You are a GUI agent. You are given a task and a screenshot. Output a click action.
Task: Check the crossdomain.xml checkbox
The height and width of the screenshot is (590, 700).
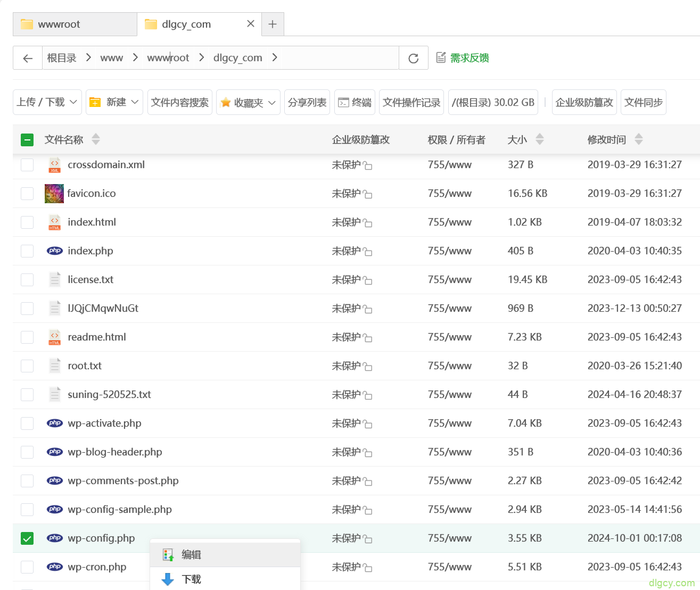point(27,165)
